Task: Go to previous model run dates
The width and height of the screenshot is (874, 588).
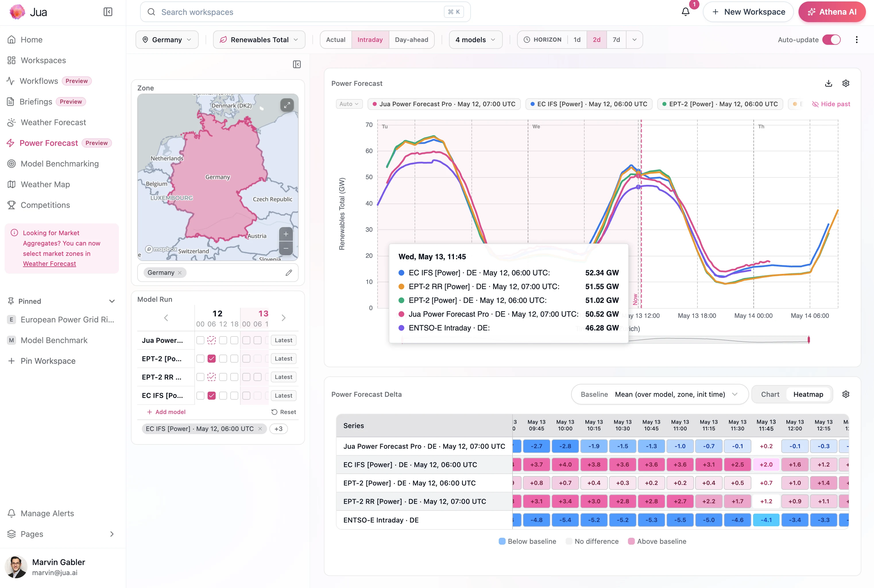Action: tap(166, 318)
